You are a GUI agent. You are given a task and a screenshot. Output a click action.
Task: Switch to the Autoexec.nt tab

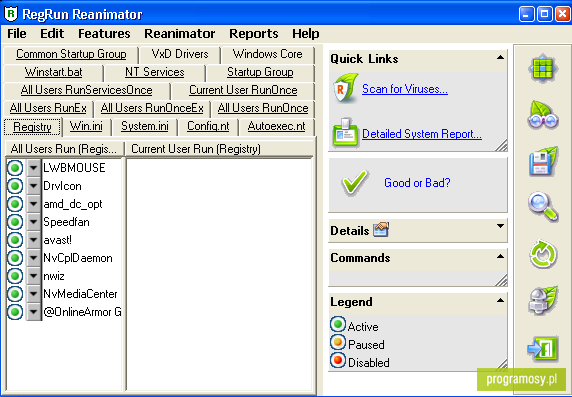click(x=277, y=126)
